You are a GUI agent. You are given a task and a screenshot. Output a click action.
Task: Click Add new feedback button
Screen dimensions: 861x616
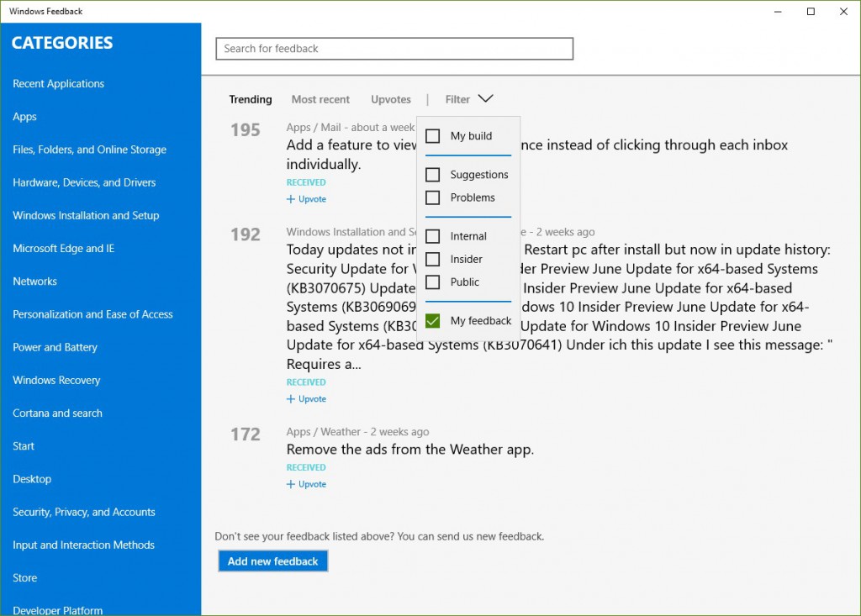pyautogui.click(x=273, y=561)
